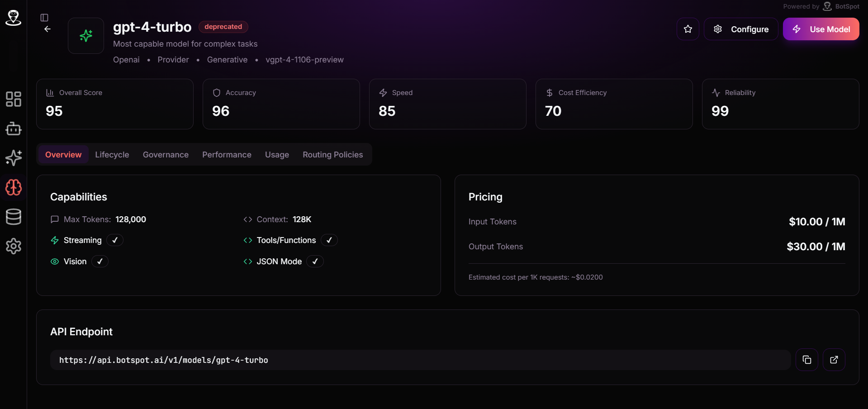
Task: Switch to the Overview tab
Action: pos(63,155)
